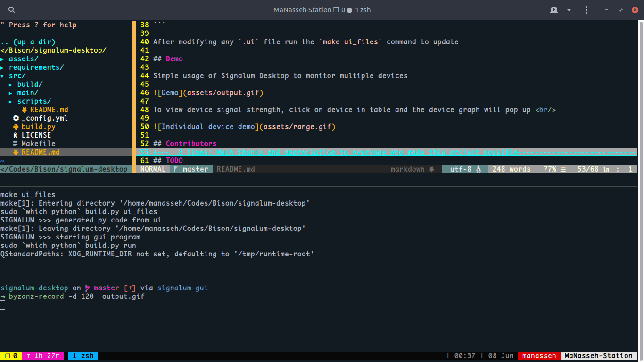Screen dimensions: 644x362
Task: Click line number 40 in the gutter
Action: (x=145, y=42)
